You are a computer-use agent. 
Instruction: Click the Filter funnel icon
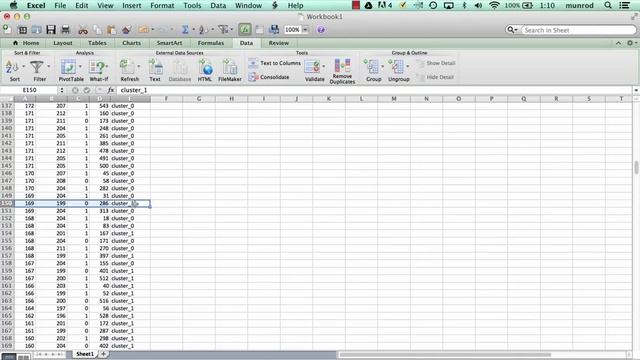pos(37,67)
